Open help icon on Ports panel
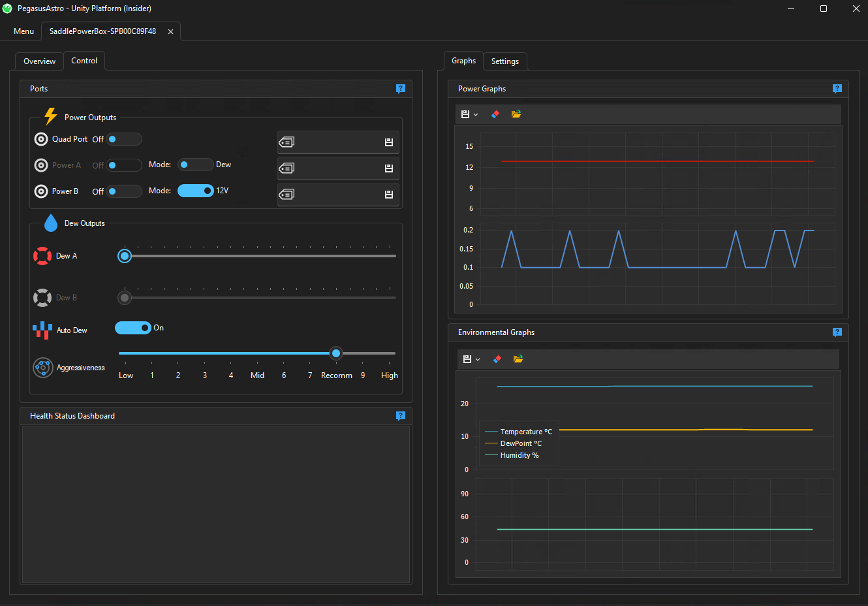This screenshot has width=868, height=606. 401,89
